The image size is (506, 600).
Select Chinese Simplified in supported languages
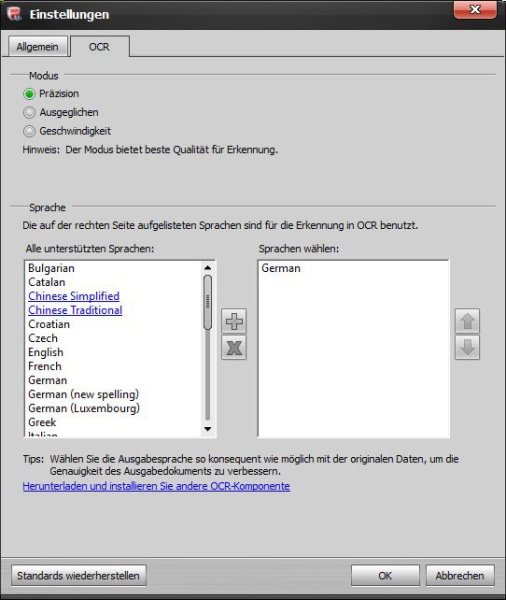(74, 296)
